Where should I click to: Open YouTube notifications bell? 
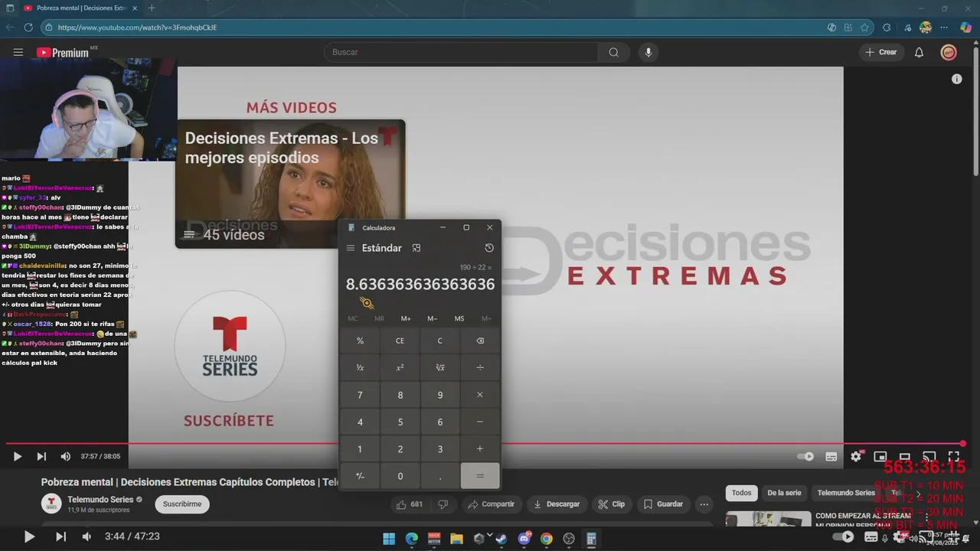(x=919, y=52)
